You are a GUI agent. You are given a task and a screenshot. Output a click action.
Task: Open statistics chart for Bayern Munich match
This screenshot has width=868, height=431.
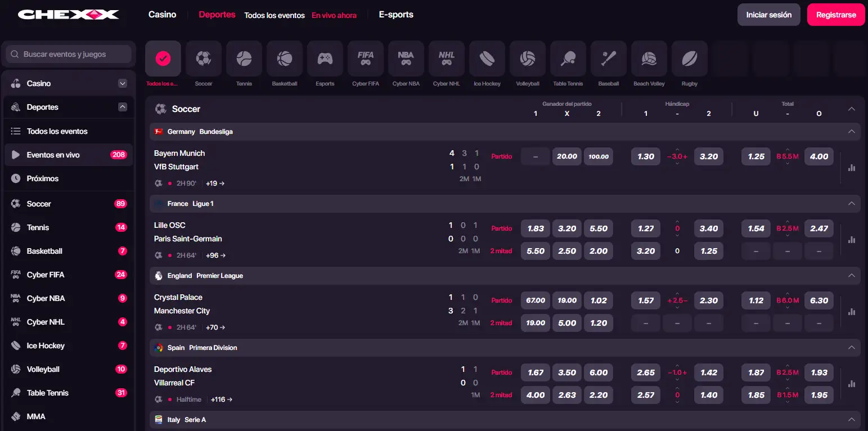tap(852, 168)
